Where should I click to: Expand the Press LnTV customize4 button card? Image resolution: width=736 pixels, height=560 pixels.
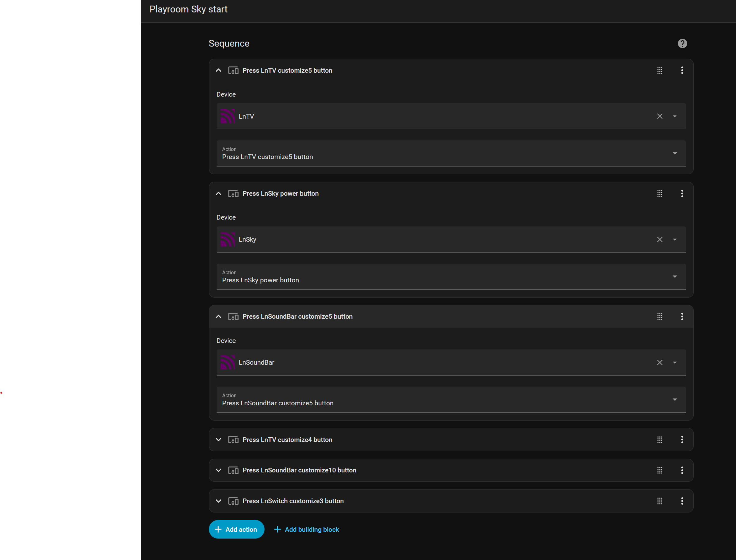point(218,440)
